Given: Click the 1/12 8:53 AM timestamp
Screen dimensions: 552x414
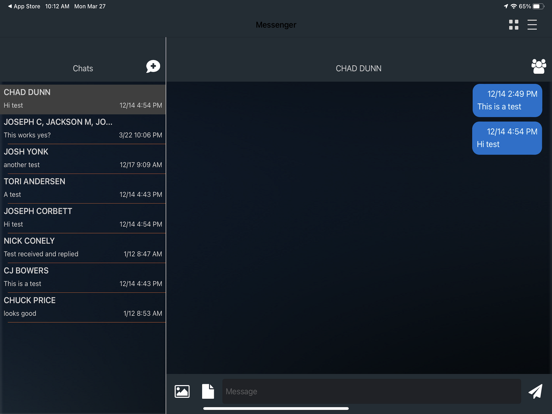Looking at the screenshot, I should click(143, 313).
